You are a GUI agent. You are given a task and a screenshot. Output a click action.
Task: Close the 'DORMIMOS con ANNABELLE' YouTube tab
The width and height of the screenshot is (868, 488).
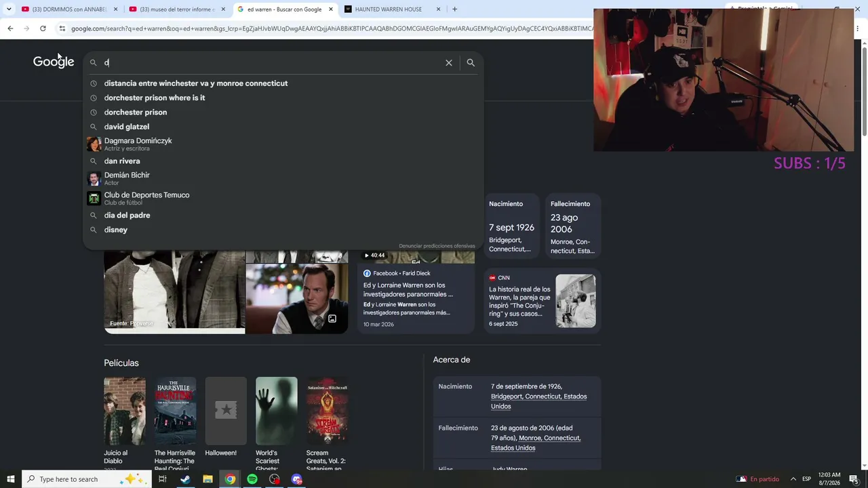(116, 9)
